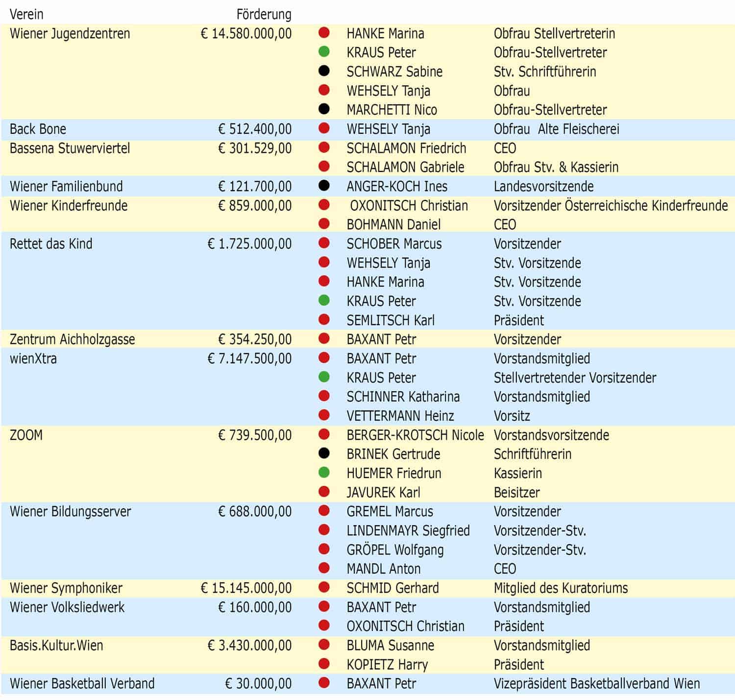The height and width of the screenshot is (700, 735).
Task: Click the € 7.147.500,00 funding amount
Action: (249, 359)
